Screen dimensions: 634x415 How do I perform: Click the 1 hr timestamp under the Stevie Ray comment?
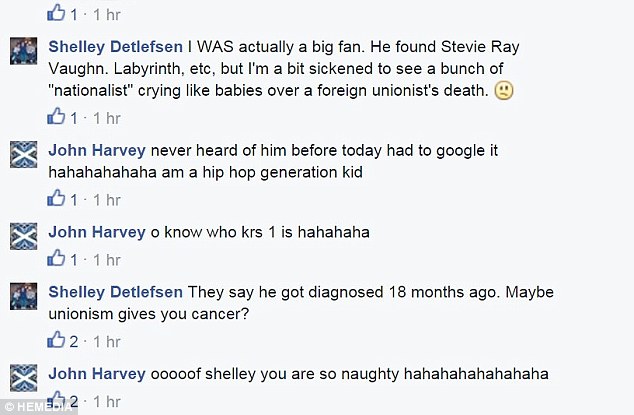(107, 119)
